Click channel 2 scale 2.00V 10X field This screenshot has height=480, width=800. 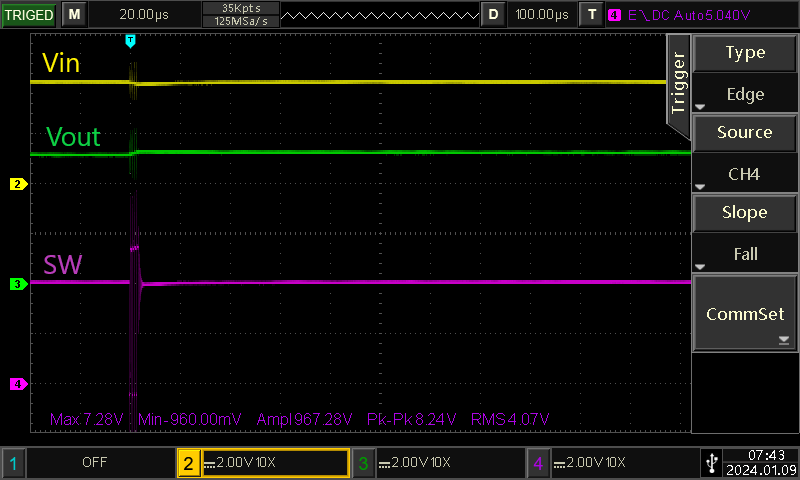click(276, 463)
